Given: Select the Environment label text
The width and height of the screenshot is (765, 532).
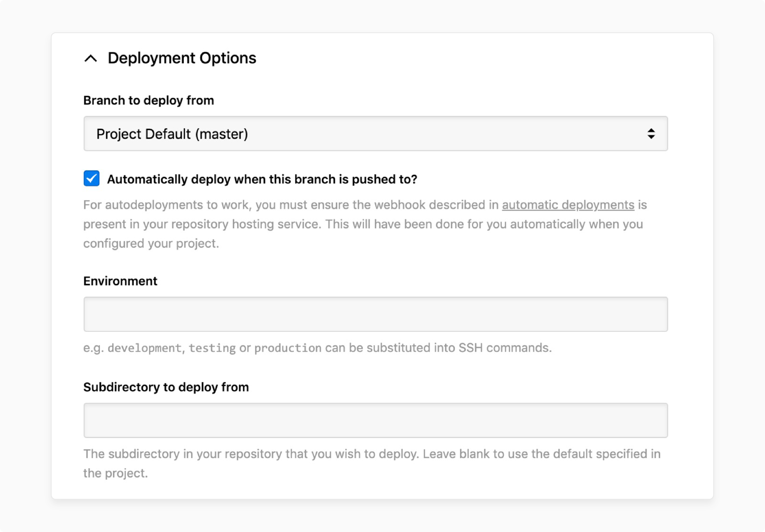Looking at the screenshot, I should 120,281.
